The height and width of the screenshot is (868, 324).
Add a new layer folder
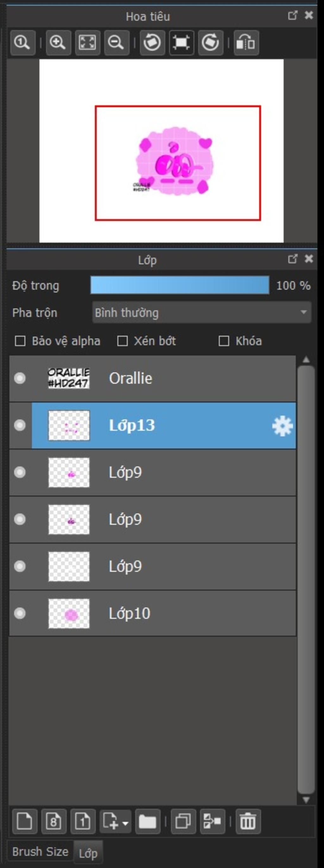click(148, 821)
